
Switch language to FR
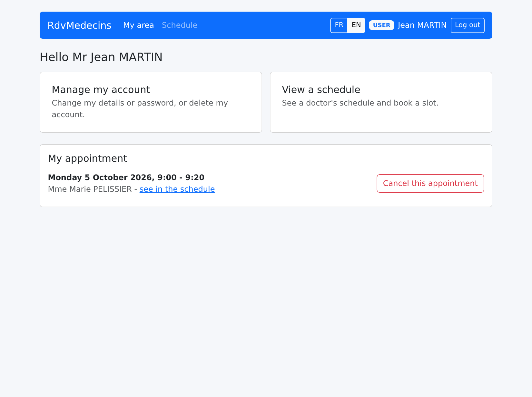[339, 25]
